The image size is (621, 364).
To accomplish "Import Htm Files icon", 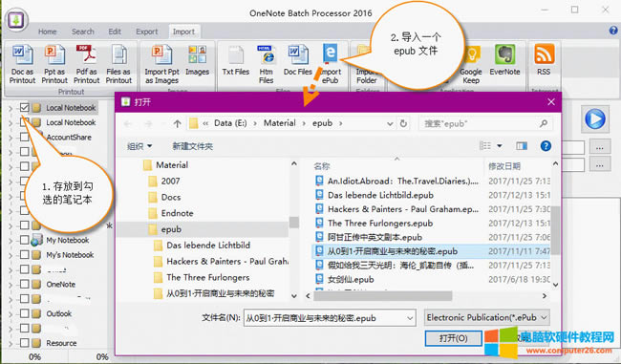I will pyautogui.click(x=267, y=55).
